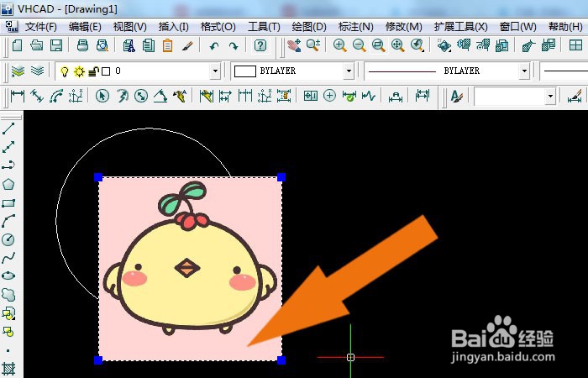Image resolution: width=588 pixels, height=378 pixels.
Task: Select the Aligned dimension tool
Action: click(x=37, y=96)
